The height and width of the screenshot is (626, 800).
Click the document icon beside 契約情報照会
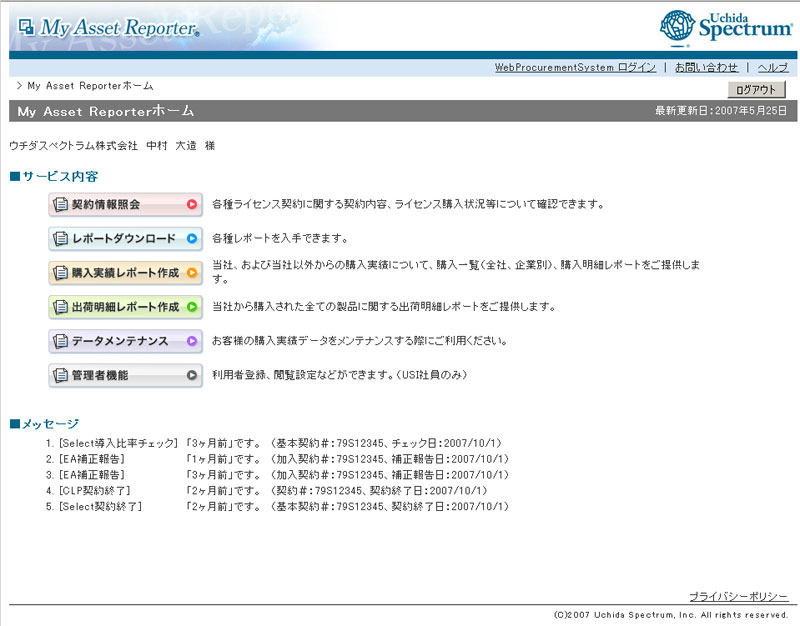pyautogui.click(x=60, y=205)
